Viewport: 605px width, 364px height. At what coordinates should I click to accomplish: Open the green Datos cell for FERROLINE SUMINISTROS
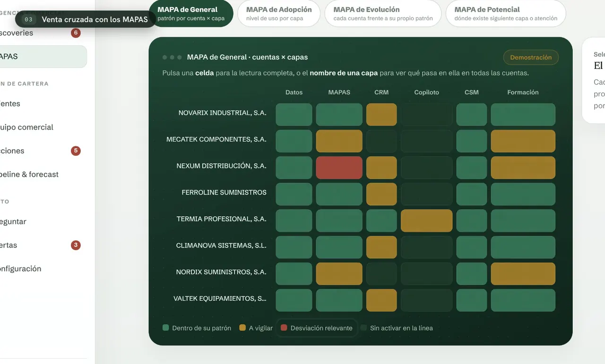[x=294, y=194]
